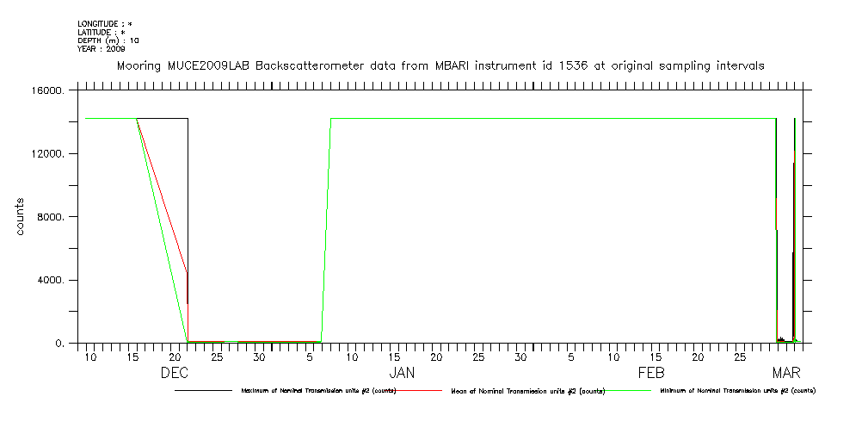Click the 12000 y-axis tick label
Viewport: 868px width, 434px height.
47,154
